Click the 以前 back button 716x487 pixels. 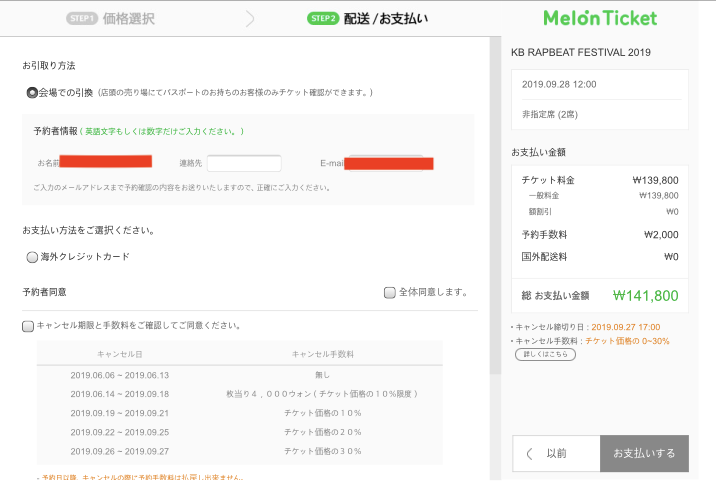(x=556, y=453)
